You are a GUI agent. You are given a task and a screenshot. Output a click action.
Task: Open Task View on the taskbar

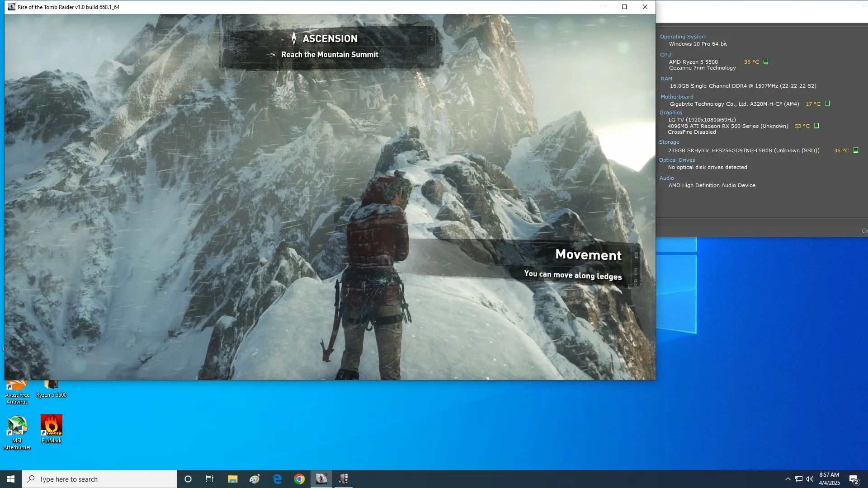[210, 479]
